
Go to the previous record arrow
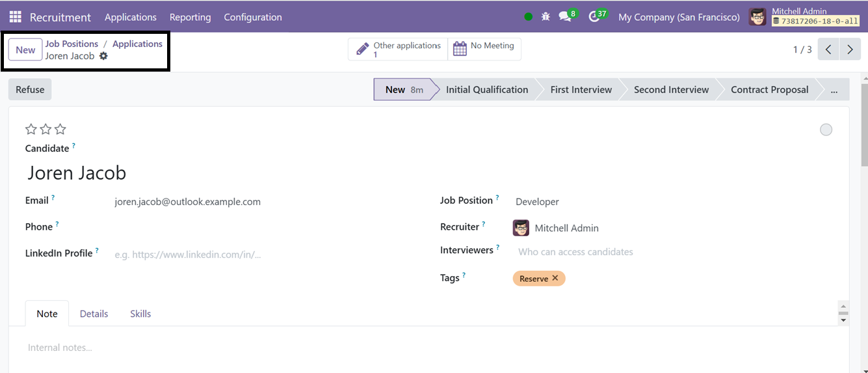pos(828,49)
